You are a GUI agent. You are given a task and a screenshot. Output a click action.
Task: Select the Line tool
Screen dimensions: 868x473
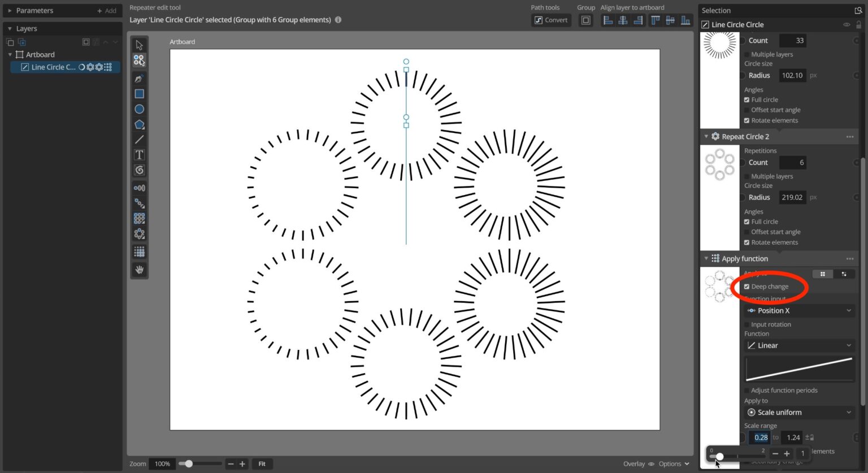click(140, 140)
